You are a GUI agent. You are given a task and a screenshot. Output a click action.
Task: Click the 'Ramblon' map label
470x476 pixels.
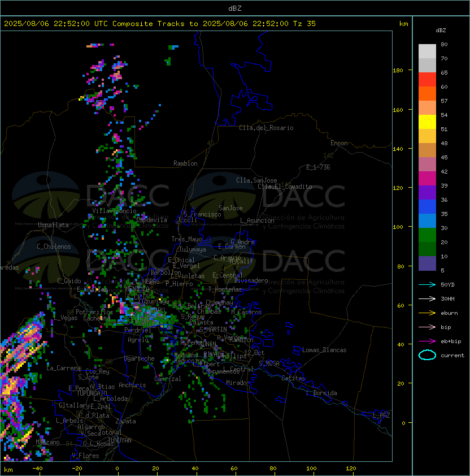[185, 163]
